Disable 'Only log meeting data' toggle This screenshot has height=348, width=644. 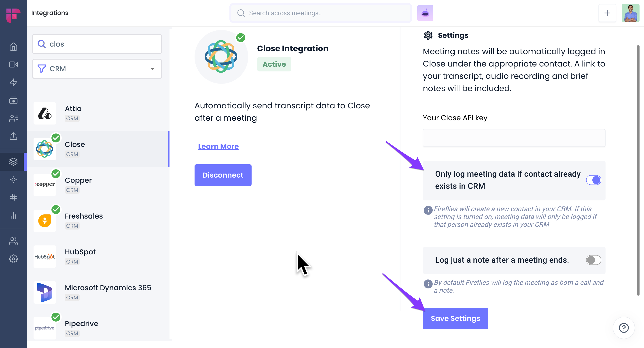(593, 180)
